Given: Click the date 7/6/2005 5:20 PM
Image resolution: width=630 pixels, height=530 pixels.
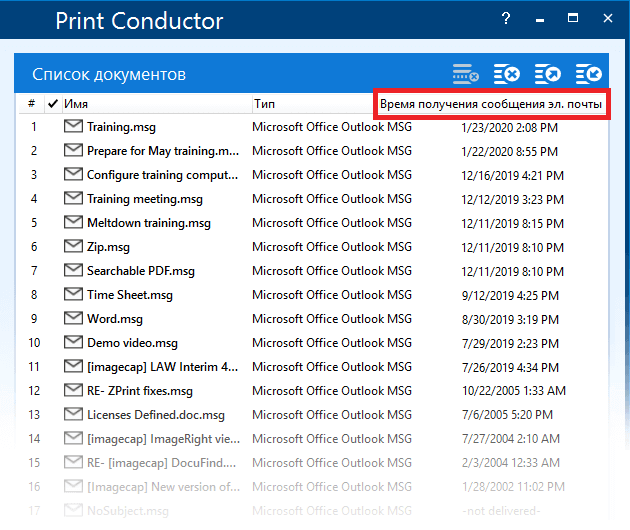Looking at the screenshot, I should [507, 415].
